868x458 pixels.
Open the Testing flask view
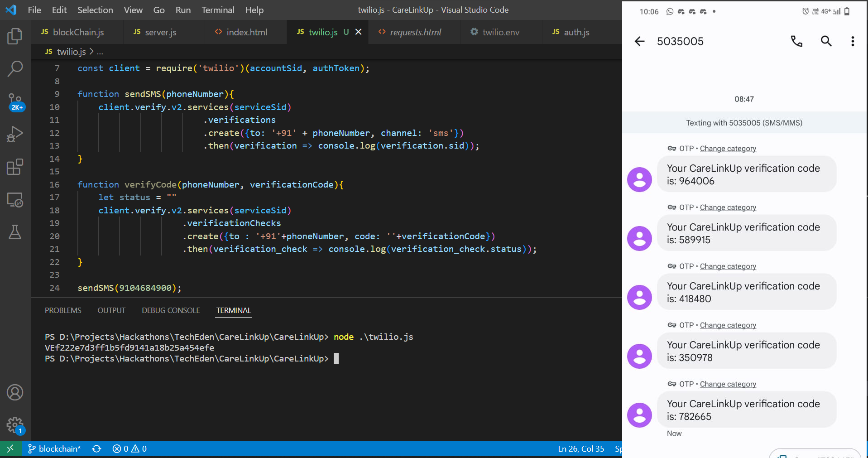15,232
